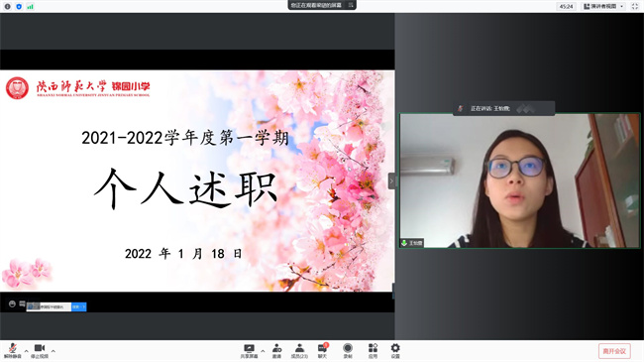Click the currently-speaking indicator above the video

click(503, 109)
